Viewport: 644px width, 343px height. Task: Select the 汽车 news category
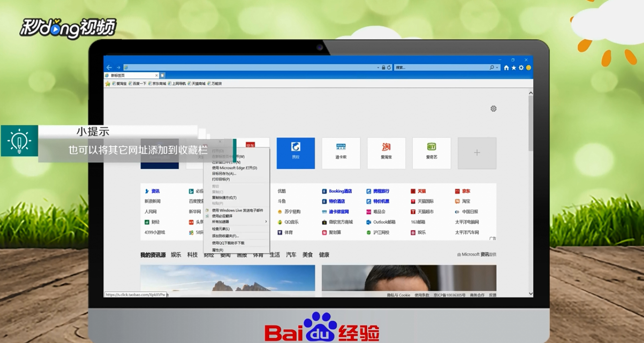coord(291,255)
